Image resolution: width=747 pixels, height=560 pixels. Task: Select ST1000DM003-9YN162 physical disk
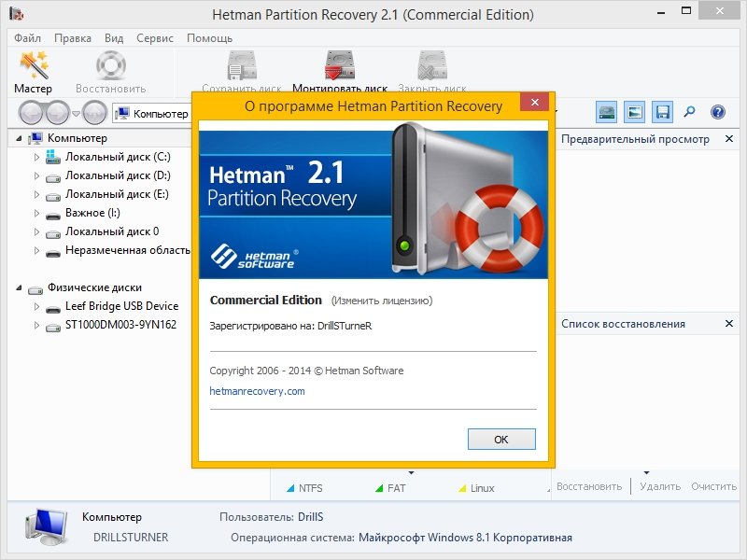pyautogui.click(x=120, y=325)
